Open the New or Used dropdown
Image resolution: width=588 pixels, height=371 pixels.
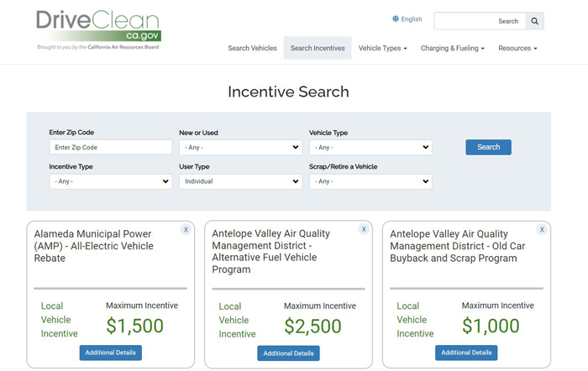[x=241, y=147]
